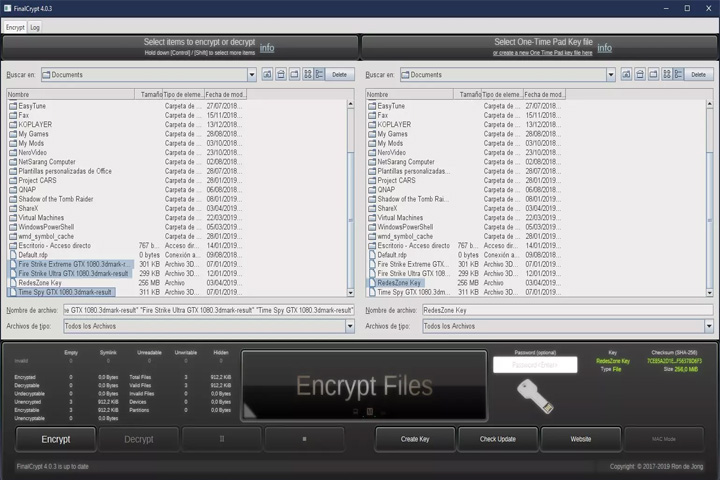Expand left Buscar en Documents dropdown
This screenshot has width=720, height=480.
coord(252,74)
